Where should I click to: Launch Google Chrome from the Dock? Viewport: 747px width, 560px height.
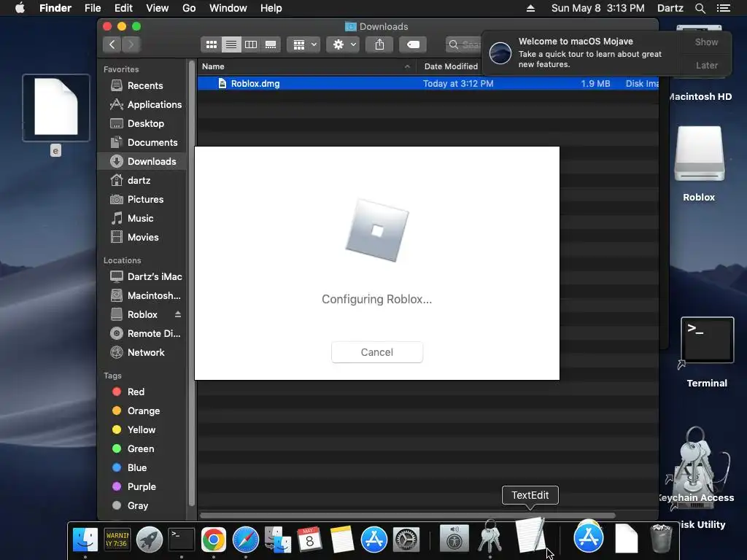[214, 540]
